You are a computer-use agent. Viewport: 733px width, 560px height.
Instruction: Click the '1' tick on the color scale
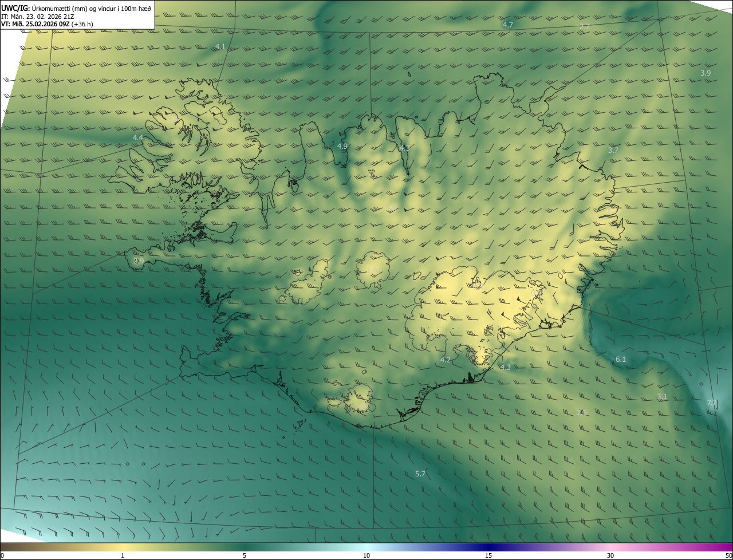click(x=123, y=555)
